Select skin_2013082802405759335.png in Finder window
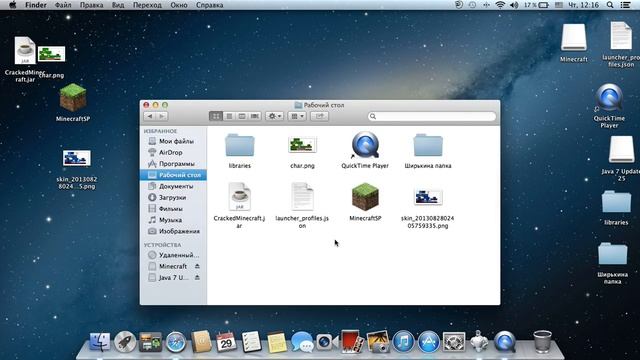The width and height of the screenshot is (640, 360). click(x=428, y=197)
